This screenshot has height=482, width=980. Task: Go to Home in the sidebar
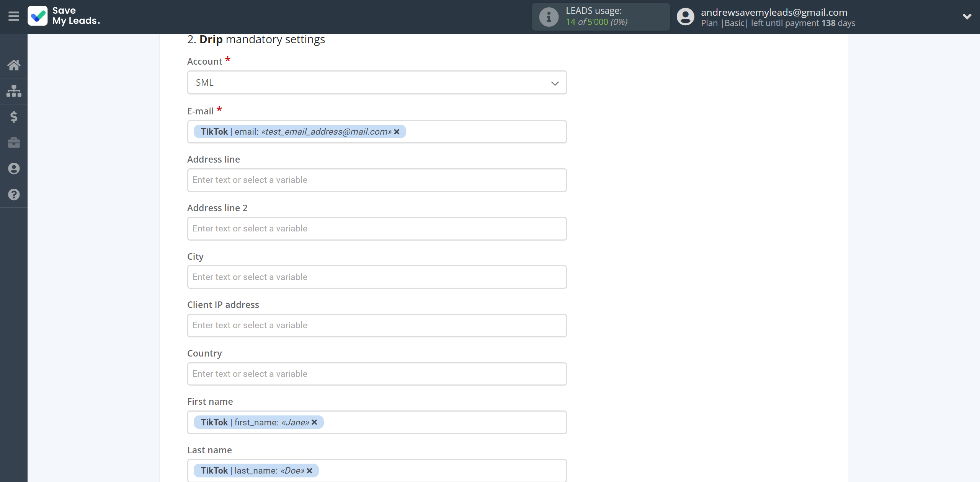pos(14,65)
